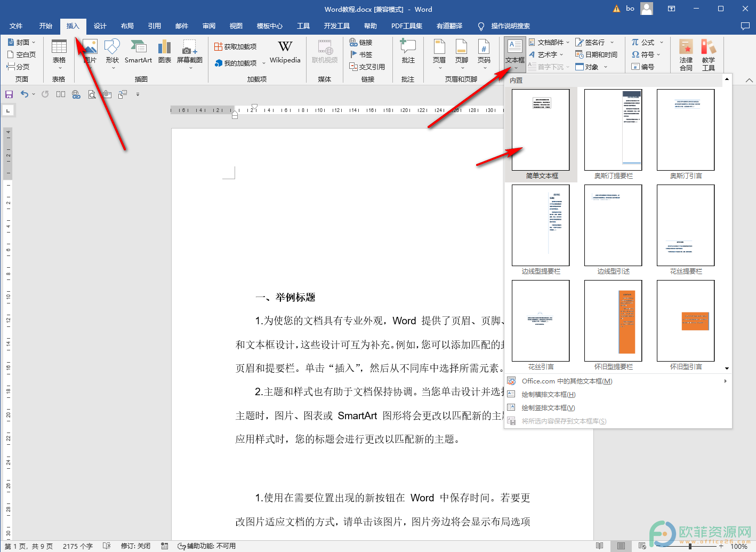Insert a symbol with 符号
This screenshot has height=552, width=756.
pos(646,54)
